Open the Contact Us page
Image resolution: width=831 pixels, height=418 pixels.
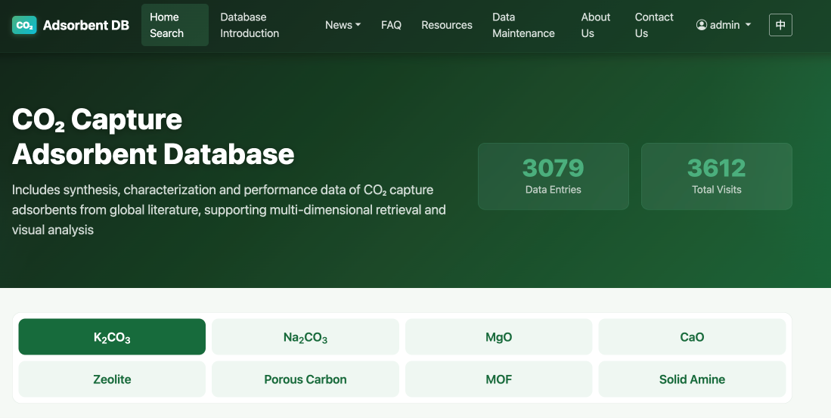coord(654,25)
